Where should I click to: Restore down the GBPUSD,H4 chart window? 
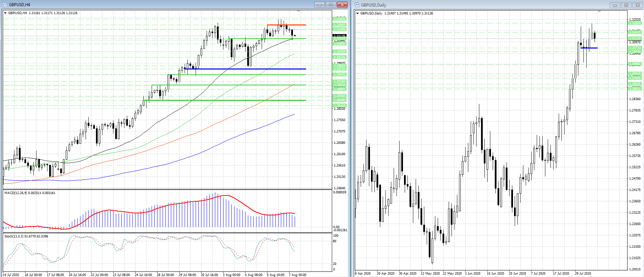tap(331, 5)
